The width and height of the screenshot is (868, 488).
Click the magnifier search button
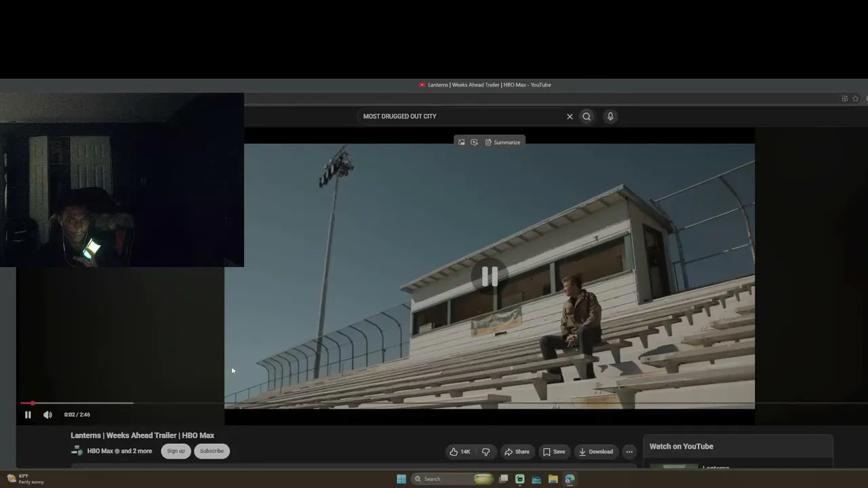coord(587,117)
